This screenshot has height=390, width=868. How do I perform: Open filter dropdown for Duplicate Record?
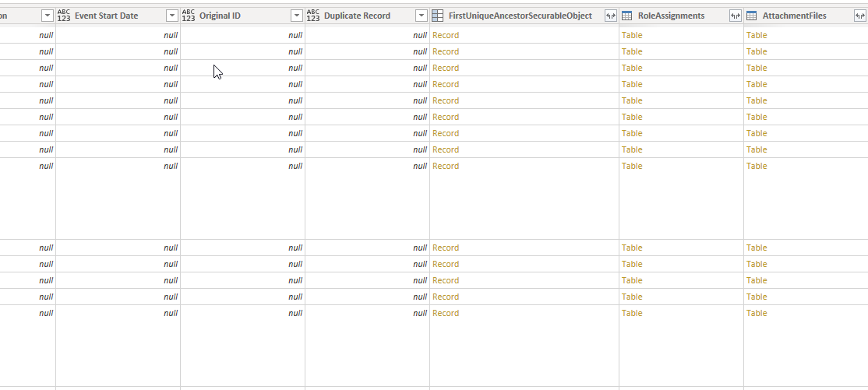[x=422, y=16]
